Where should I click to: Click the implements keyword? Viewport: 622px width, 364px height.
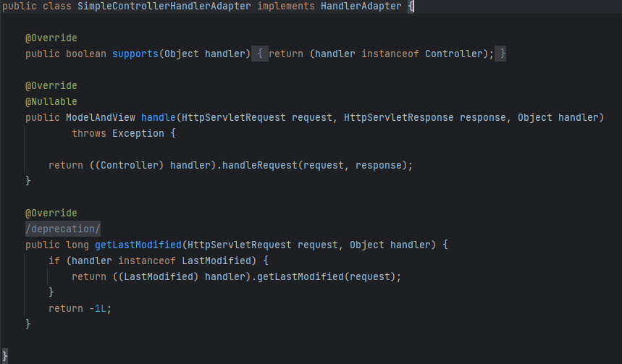(x=285, y=6)
